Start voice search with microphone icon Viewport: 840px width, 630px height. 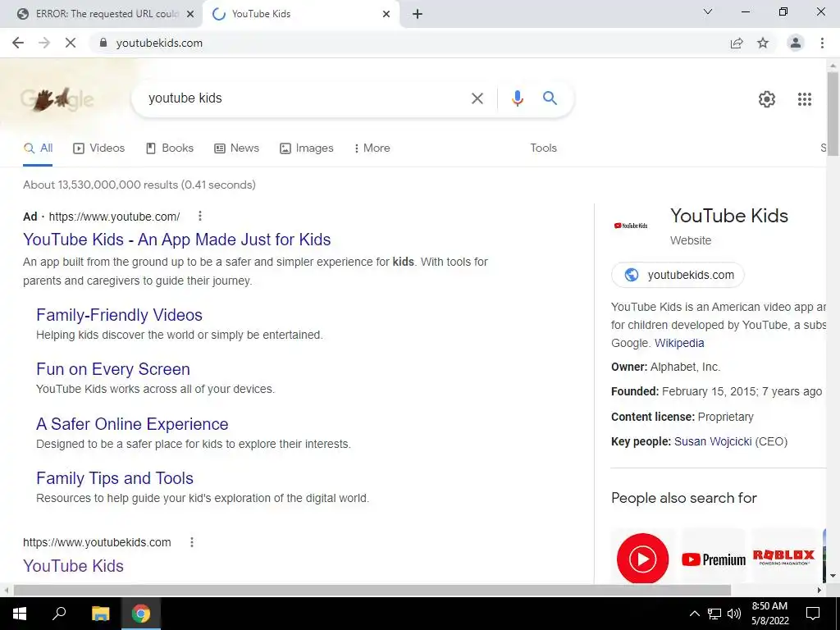[x=517, y=98]
